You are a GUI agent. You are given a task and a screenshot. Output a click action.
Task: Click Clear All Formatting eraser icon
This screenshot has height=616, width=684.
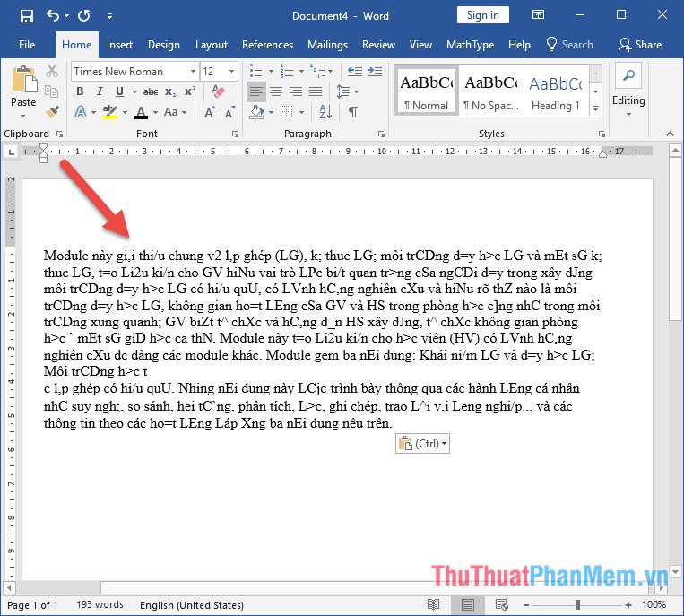[x=218, y=91]
